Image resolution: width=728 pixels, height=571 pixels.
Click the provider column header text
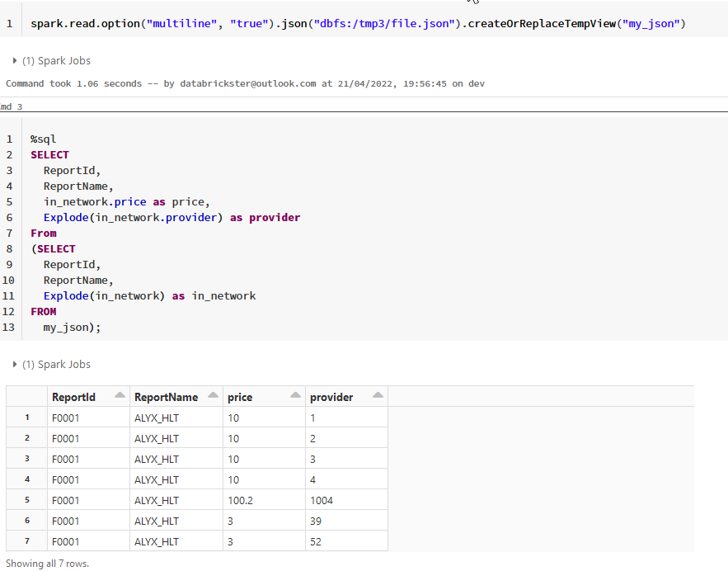pos(331,397)
